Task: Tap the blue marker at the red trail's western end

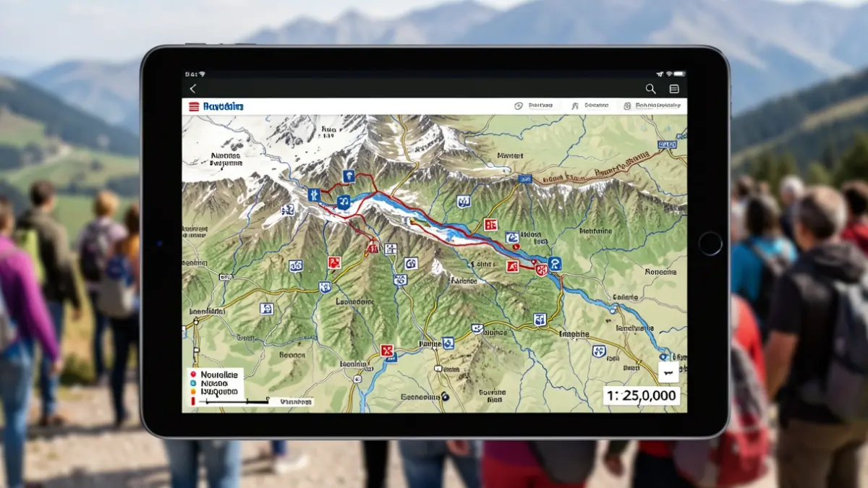Action: pos(313,194)
